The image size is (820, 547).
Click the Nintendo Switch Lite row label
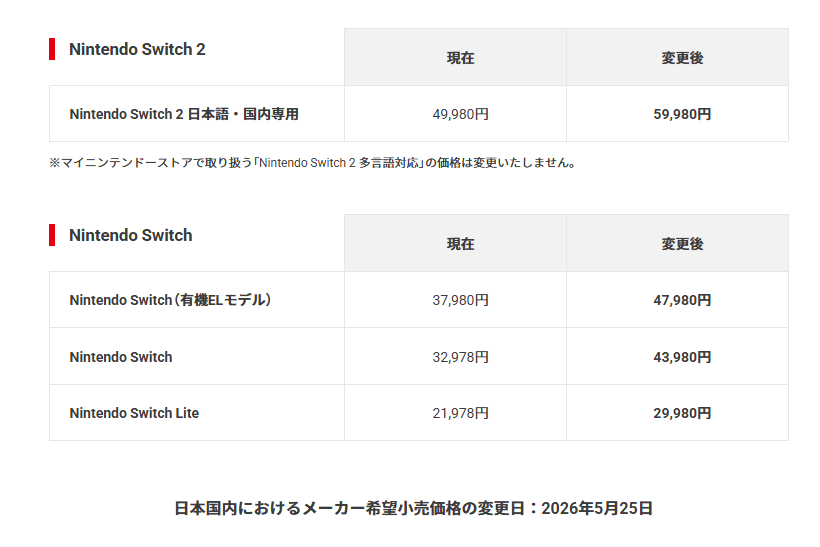pos(134,413)
